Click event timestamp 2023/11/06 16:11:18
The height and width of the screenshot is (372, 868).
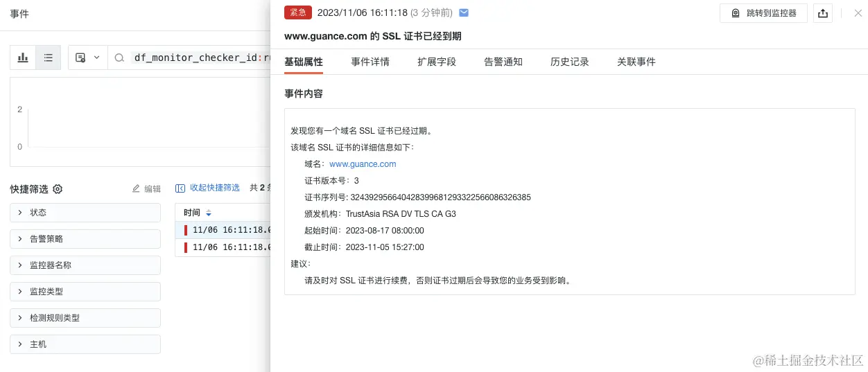tap(362, 12)
